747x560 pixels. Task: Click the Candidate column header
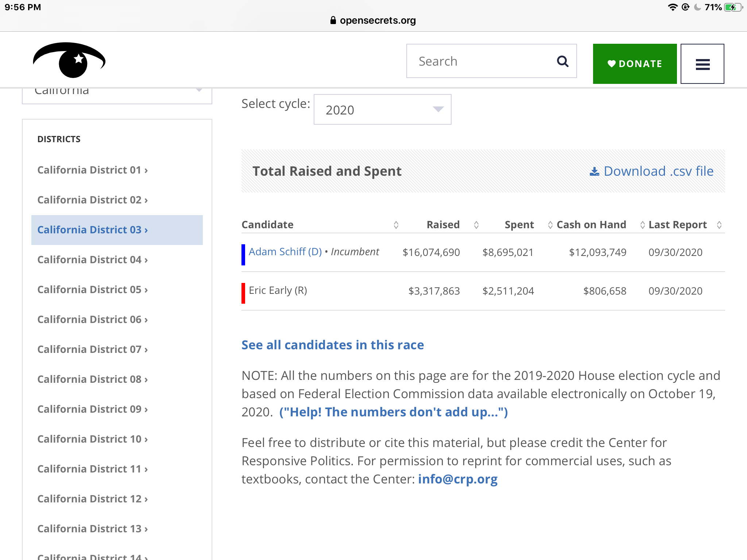point(267,225)
